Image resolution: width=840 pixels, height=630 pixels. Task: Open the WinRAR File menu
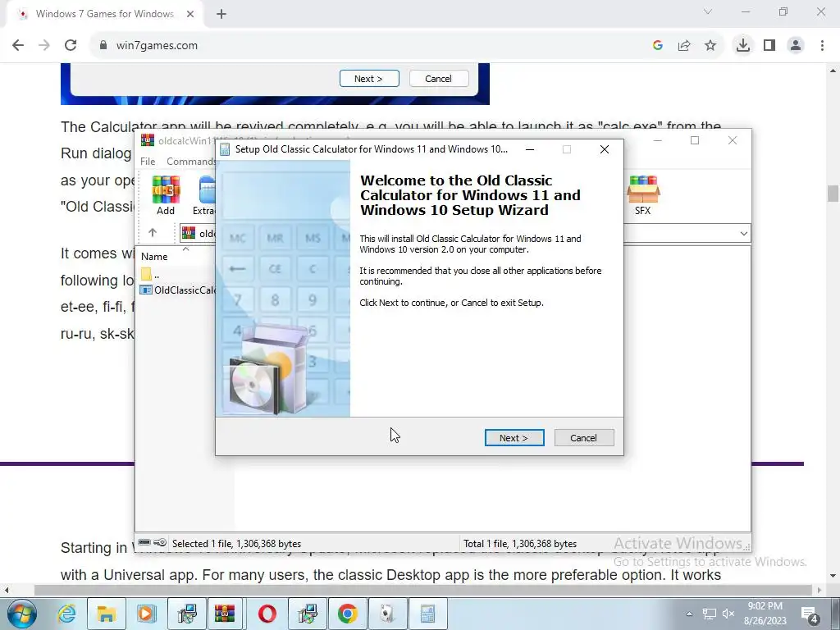click(x=148, y=162)
